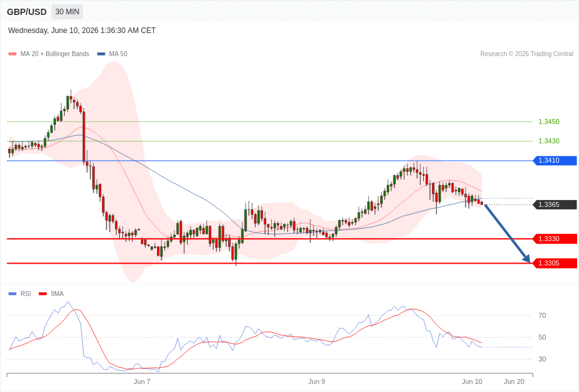This screenshot has height=392, width=579.
Task: Click the Jun 10 date axis label
Action: point(472,381)
